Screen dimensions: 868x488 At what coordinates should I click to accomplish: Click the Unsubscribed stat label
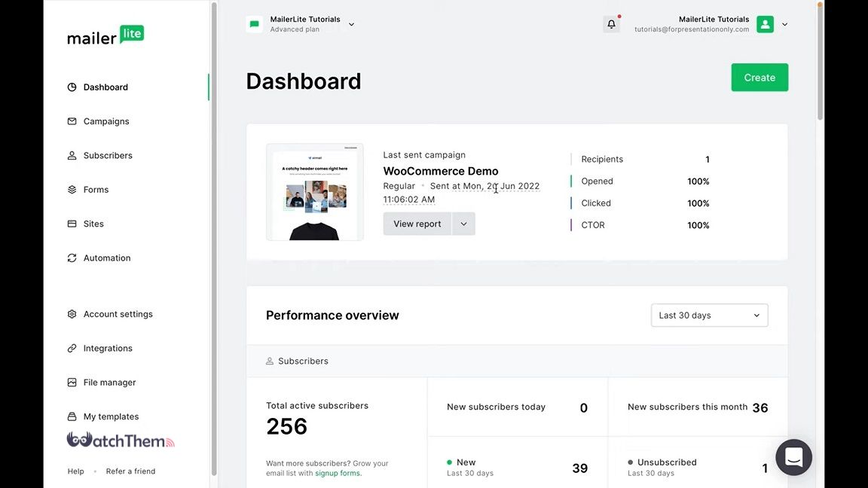point(667,462)
